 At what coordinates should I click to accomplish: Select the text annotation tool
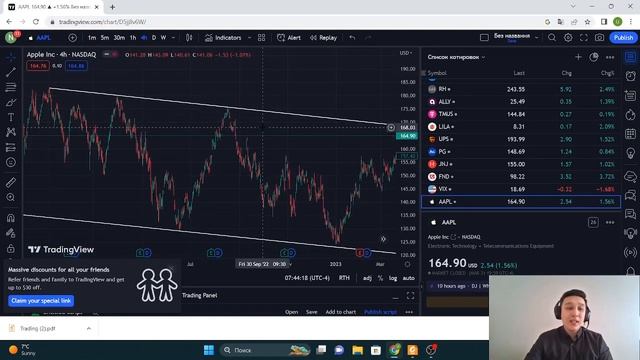point(11,117)
